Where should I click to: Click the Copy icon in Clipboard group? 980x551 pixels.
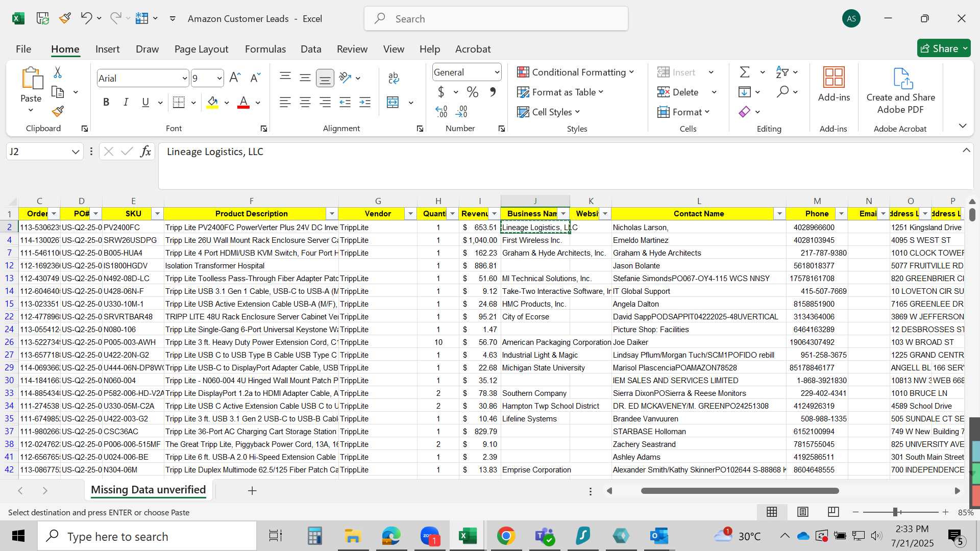(58, 92)
